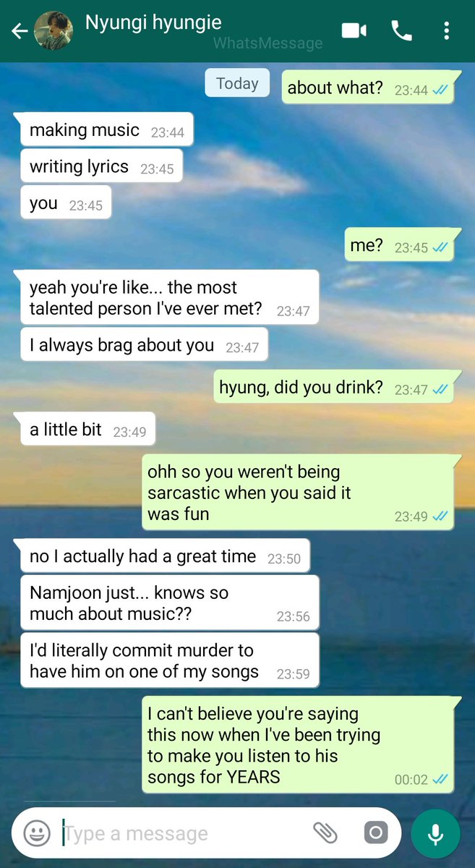Open the emoji picker
The height and width of the screenshot is (868, 475).
pyautogui.click(x=36, y=833)
